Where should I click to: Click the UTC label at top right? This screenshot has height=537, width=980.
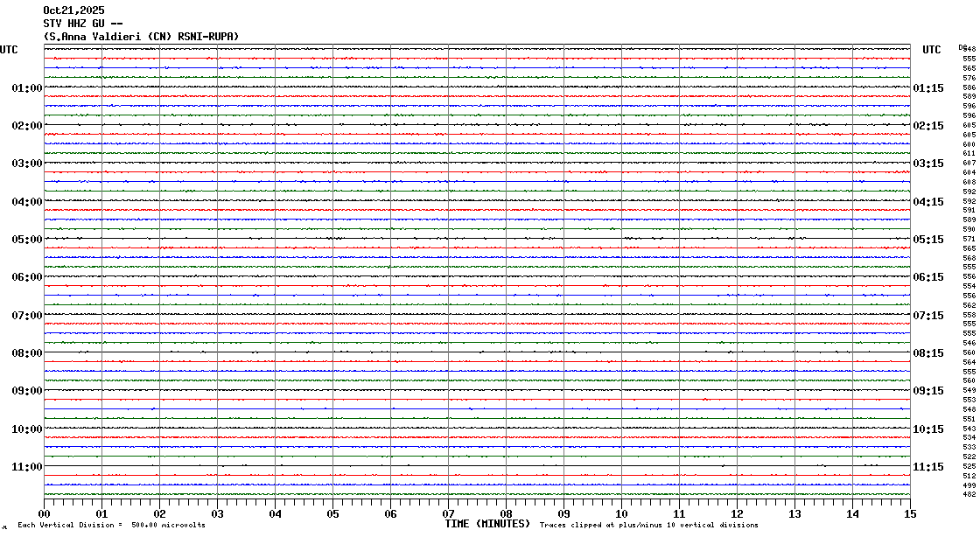pos(932,50)
